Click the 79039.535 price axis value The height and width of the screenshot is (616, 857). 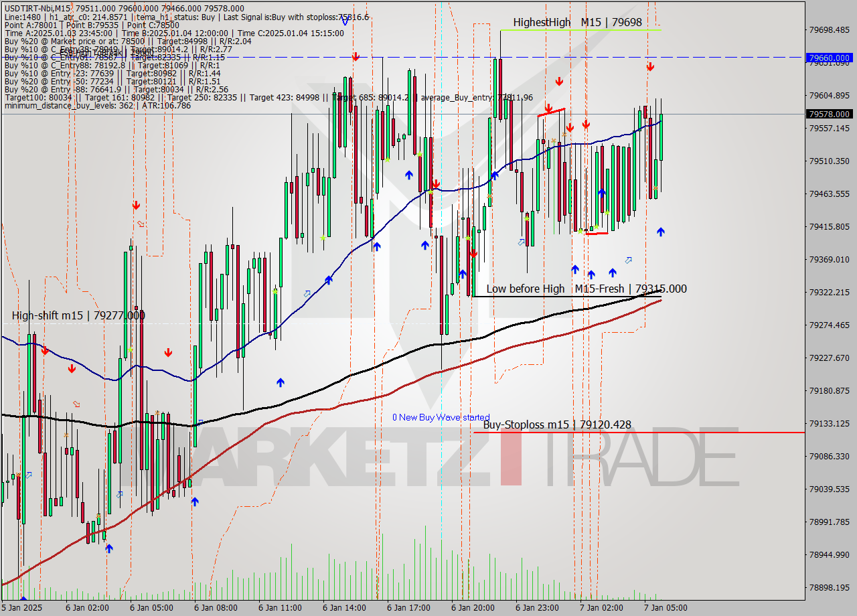pyautogui.click(x=830, y=489)
